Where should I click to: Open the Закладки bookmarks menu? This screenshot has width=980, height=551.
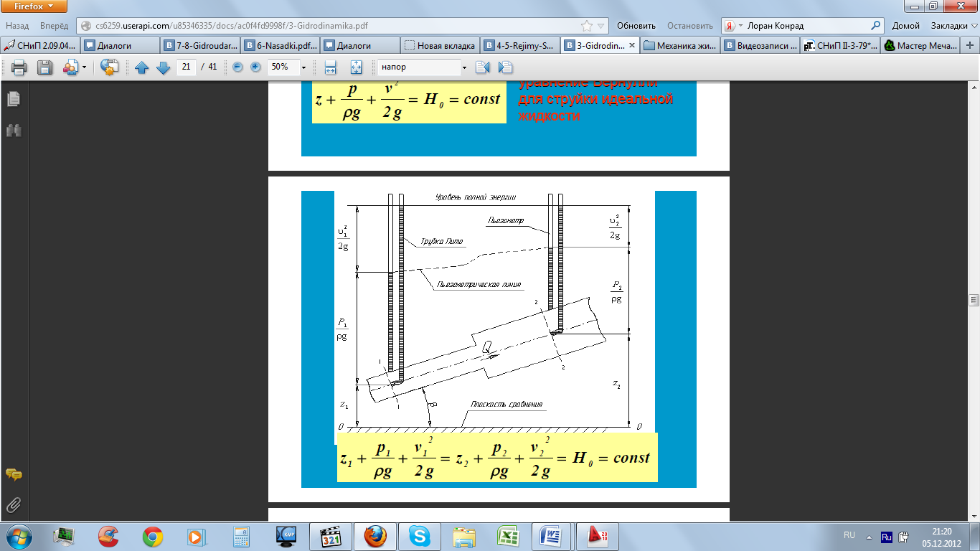[x=954, y=25]
